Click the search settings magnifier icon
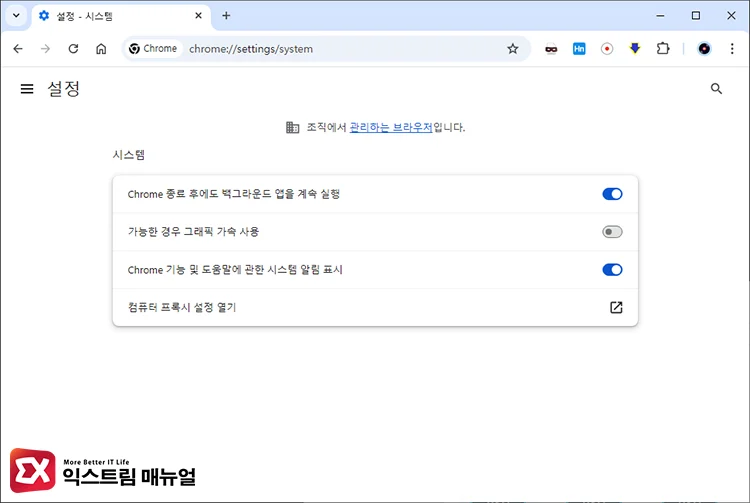 (716, 88)
